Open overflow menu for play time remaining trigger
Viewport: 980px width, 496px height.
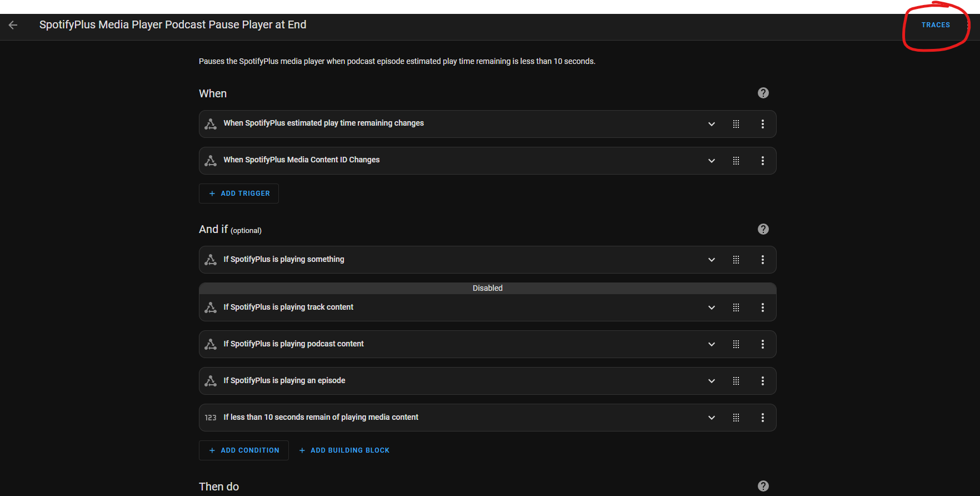click(x=763, y=124)
